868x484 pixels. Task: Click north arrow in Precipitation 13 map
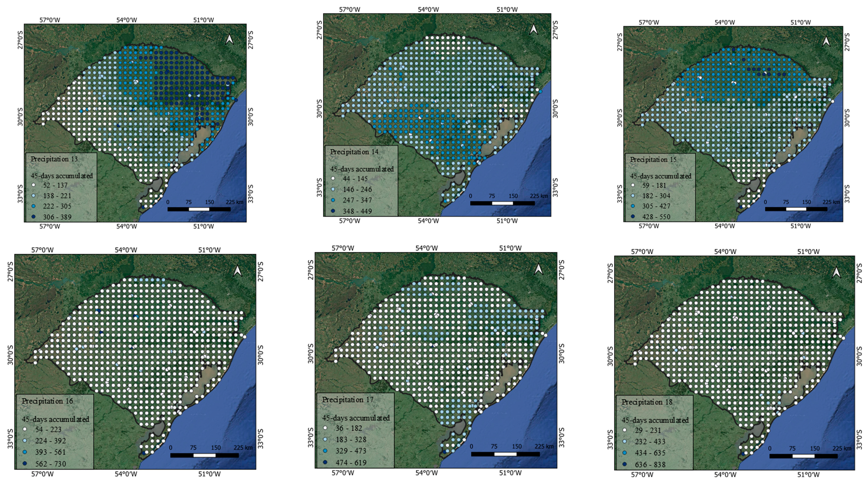click(x=230, y=40)
